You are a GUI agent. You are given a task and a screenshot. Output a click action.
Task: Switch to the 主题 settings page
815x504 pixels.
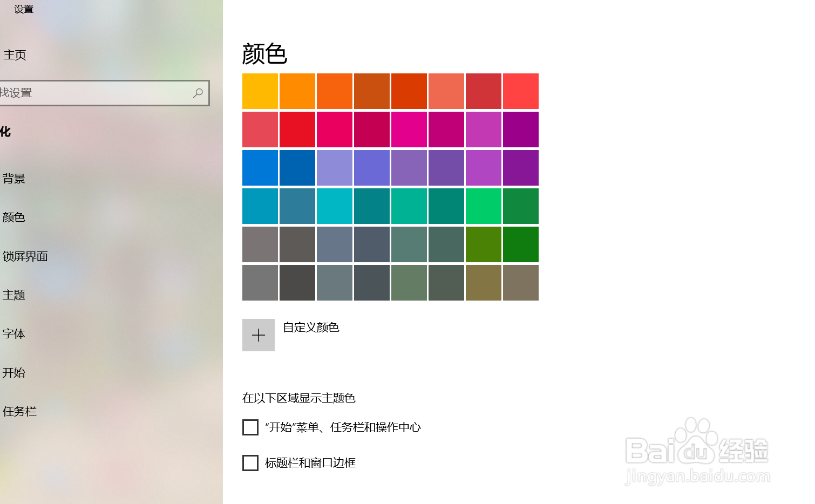click(x=14, y=295)
